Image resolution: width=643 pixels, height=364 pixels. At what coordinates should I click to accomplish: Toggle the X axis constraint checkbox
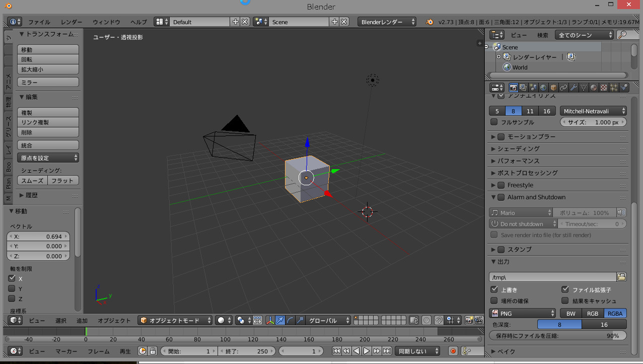point(12,278)
